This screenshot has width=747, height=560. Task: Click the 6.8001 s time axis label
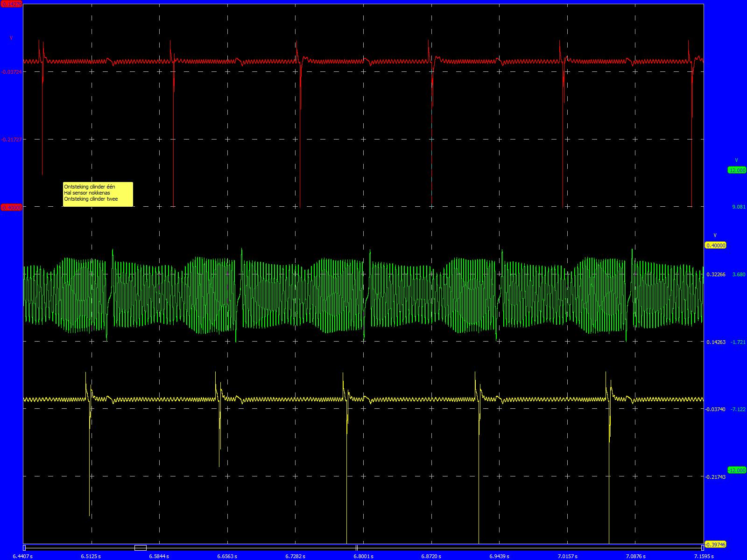(363, 556)
